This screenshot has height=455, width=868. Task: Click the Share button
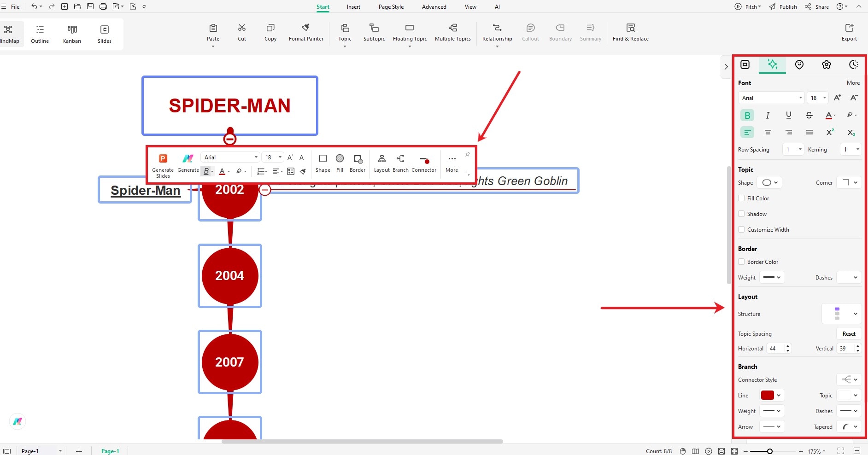(x=817, y=6)
